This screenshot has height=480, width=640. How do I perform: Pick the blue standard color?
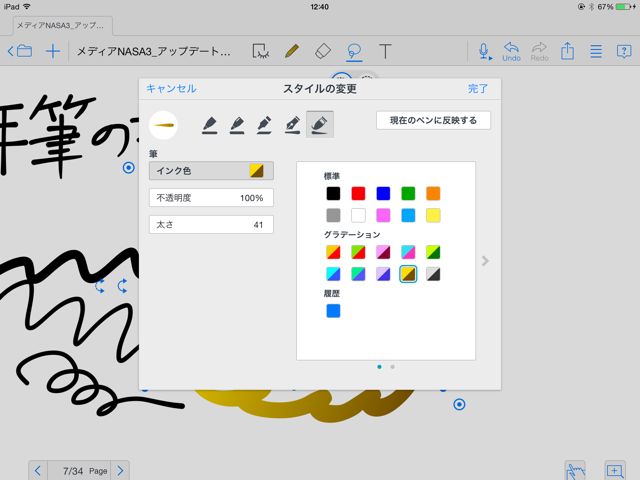[383, 193]
